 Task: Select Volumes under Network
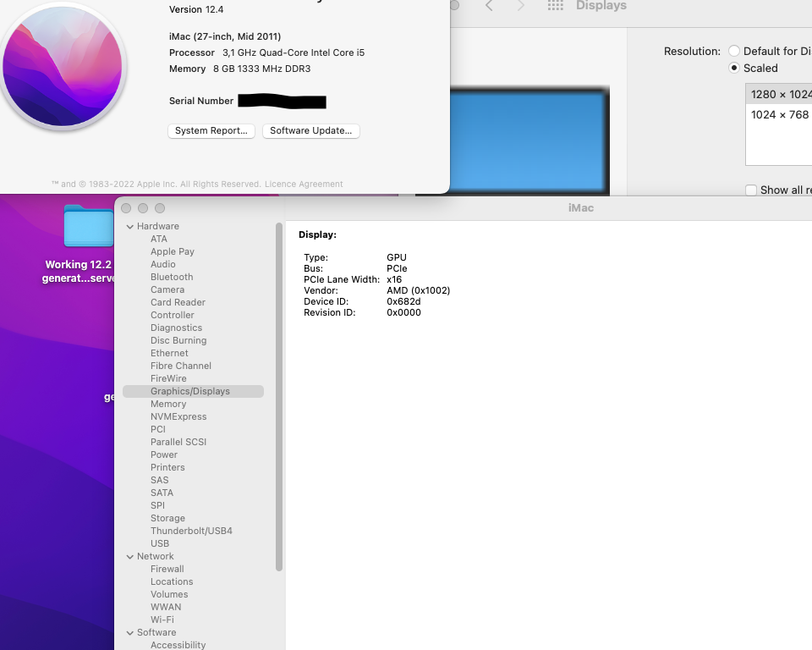169,594
